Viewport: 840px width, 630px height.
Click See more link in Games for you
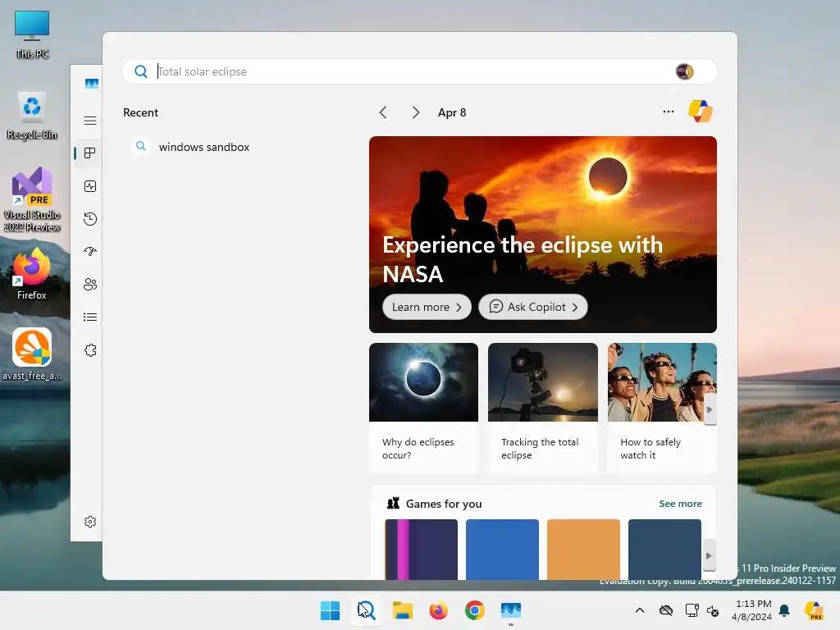tap(680, 504)
